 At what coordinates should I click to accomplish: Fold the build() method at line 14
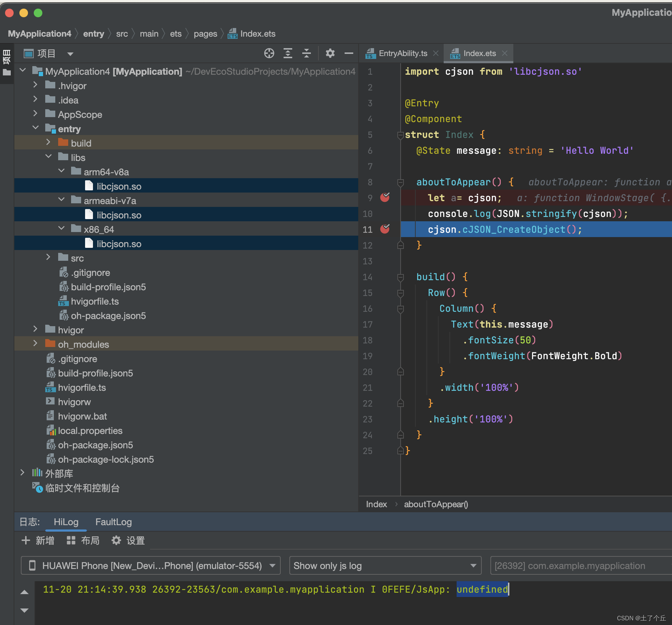point(401,278)
